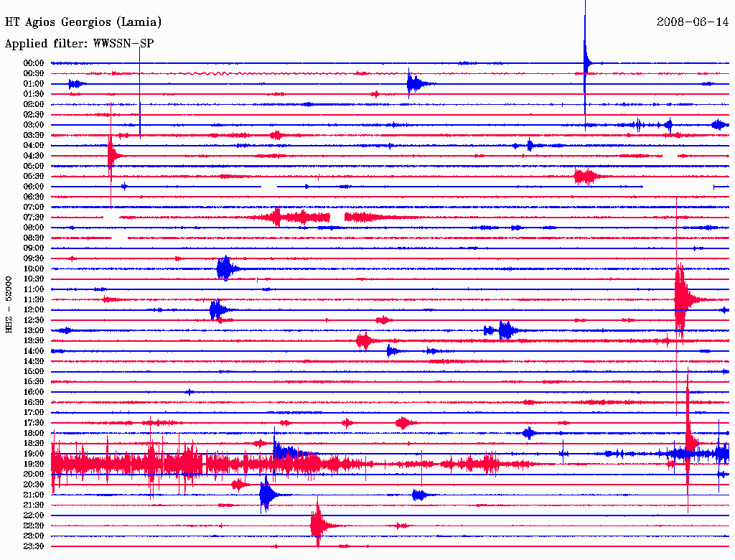
Task: Click the 16:30 time label
Action: click(34, 403)
